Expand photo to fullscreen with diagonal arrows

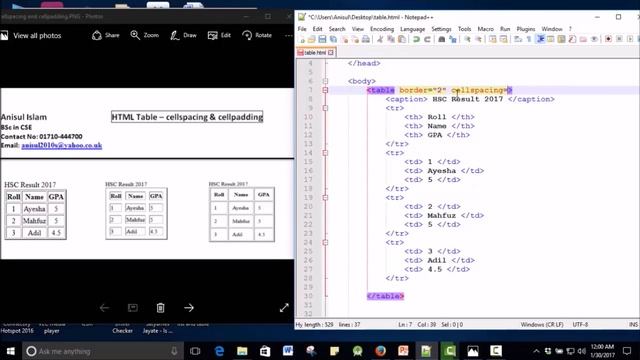[x=284, y=308]
